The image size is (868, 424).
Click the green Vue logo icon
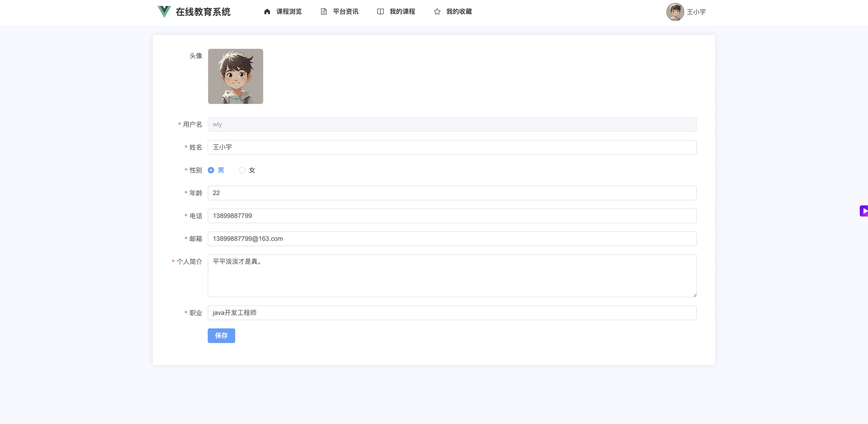pos(164,11)
